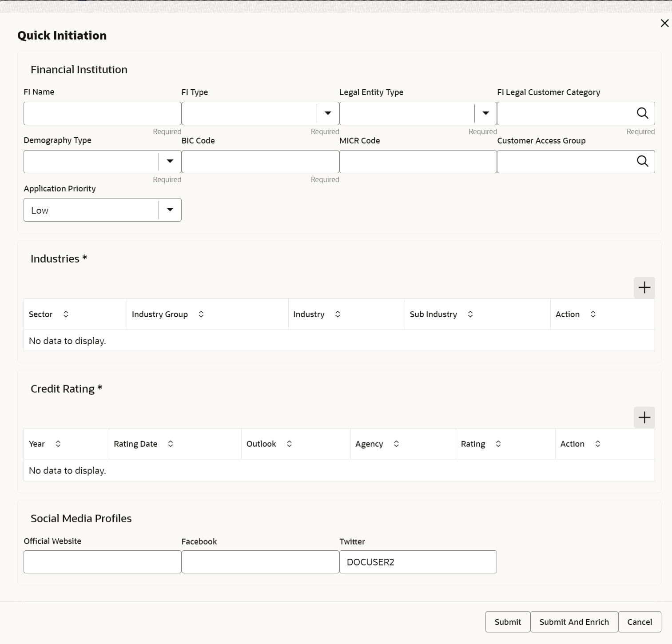The image size is (672, 644).
Task: Sort the Rating Date column
Action: click(x=171, y=444)
